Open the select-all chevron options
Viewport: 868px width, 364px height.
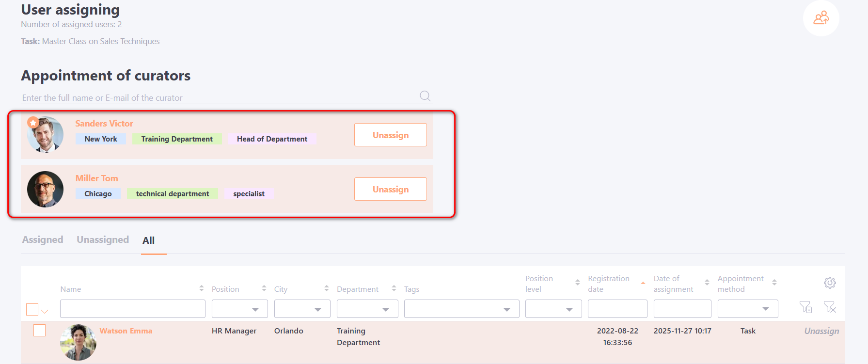(x=45, y=311)
